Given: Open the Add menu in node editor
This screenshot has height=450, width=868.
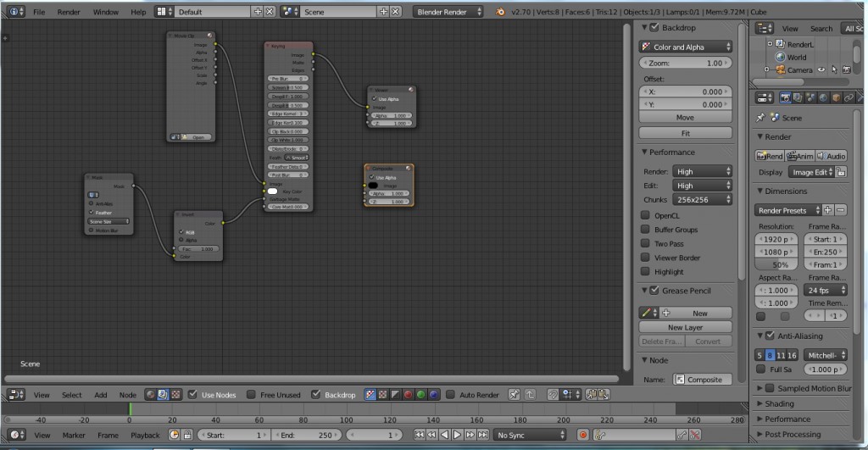Looking at the screenshot, I should pyautogui.click(x=101, y=395).
